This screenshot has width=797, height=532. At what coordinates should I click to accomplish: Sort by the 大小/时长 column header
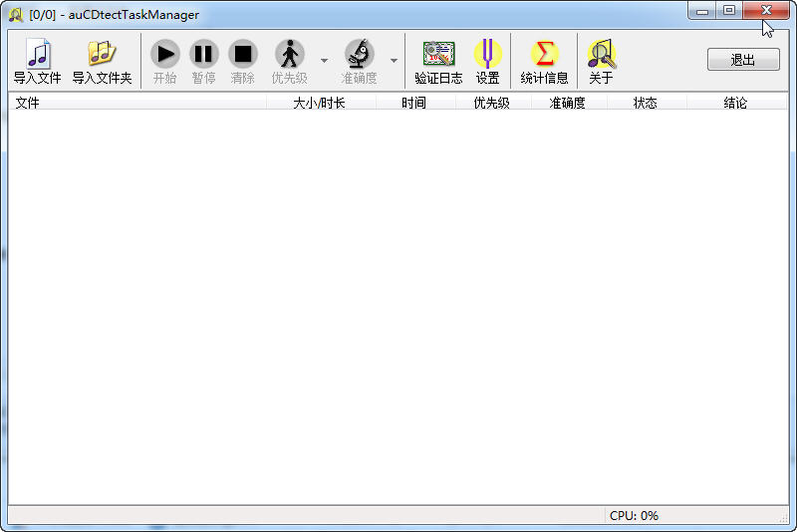321,103
